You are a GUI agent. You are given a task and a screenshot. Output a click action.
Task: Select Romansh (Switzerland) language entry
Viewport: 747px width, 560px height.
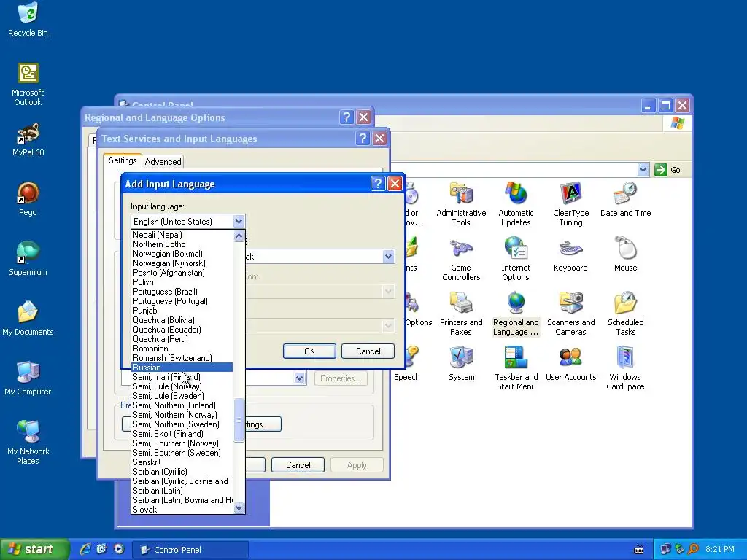pyautogui.click(x=182, y=358)
